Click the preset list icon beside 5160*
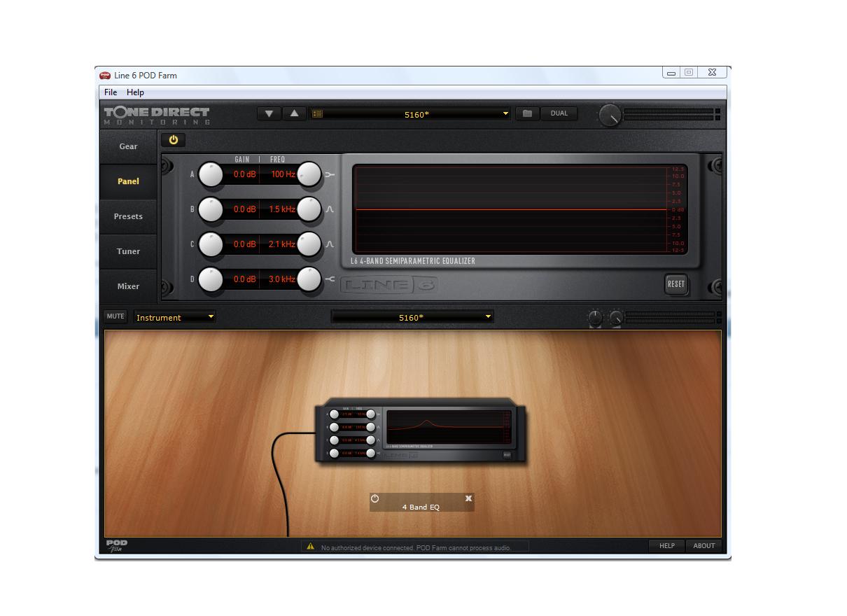Viewport: 847px width, 616px height. pos(317,113)
